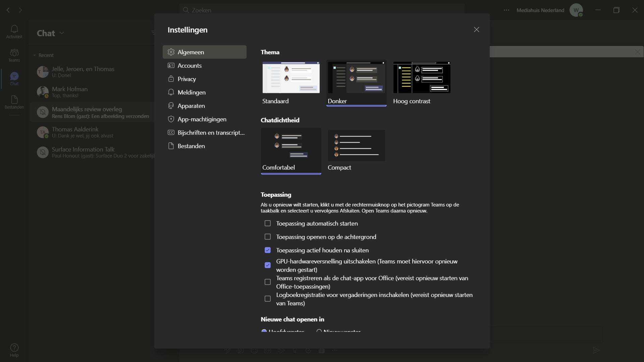The height and width of the screenshot is (362, 644).
Task: Uncheck Toepassing actief houden na sluiten
Action: click(267, 250)
